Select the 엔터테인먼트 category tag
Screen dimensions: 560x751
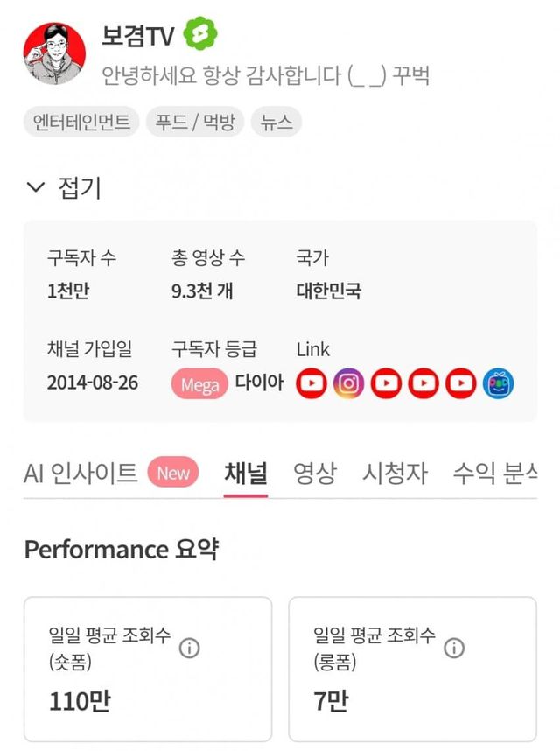pyautogui.click(x=81, y=123)
